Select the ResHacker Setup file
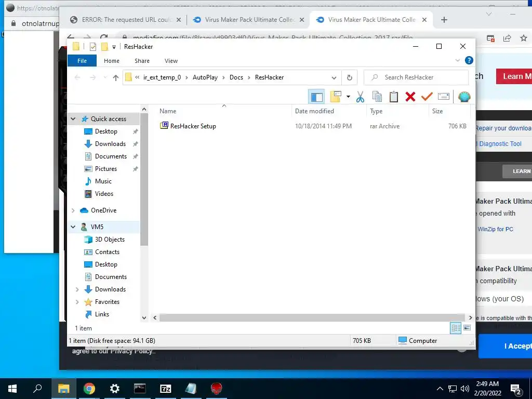This screenshot has width=532, height=399. click(x=193, y=126)
